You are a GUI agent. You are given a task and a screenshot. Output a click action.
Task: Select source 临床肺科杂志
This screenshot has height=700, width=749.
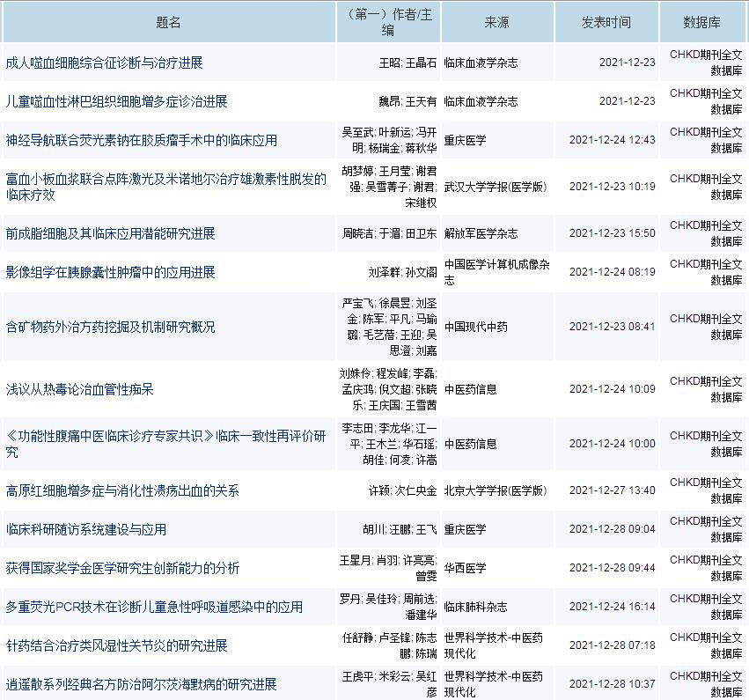click(x=475, y=607)
